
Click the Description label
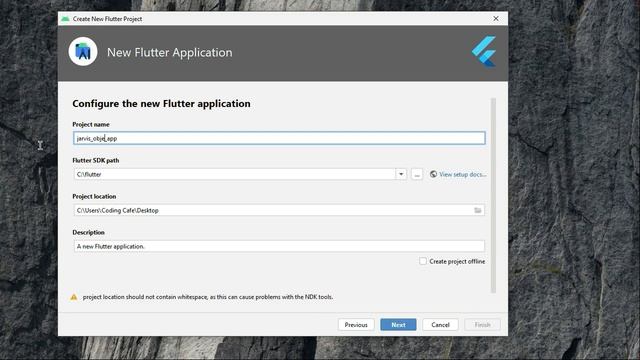88,232
